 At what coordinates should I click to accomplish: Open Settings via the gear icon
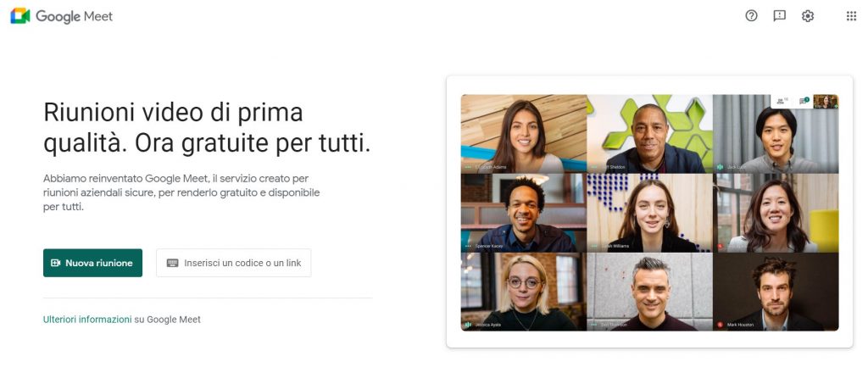[808, 16]
